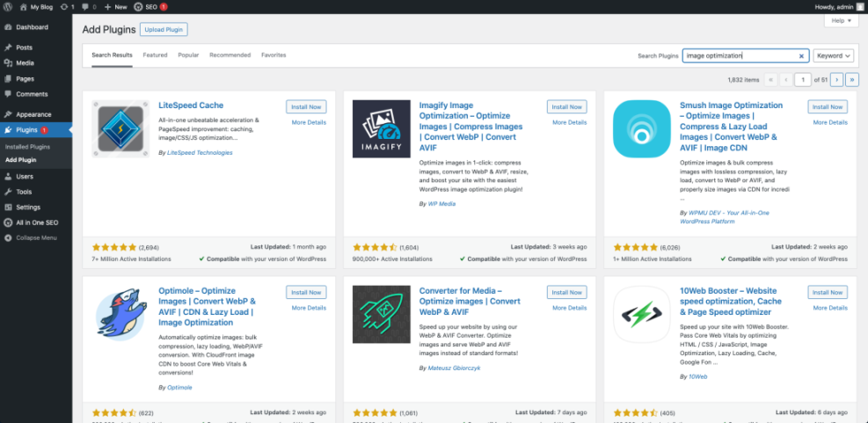Image resolution: width=868 pixels, height=423 pixels.
Task: Jump to last page of results
Action: (x=852, y=80)
